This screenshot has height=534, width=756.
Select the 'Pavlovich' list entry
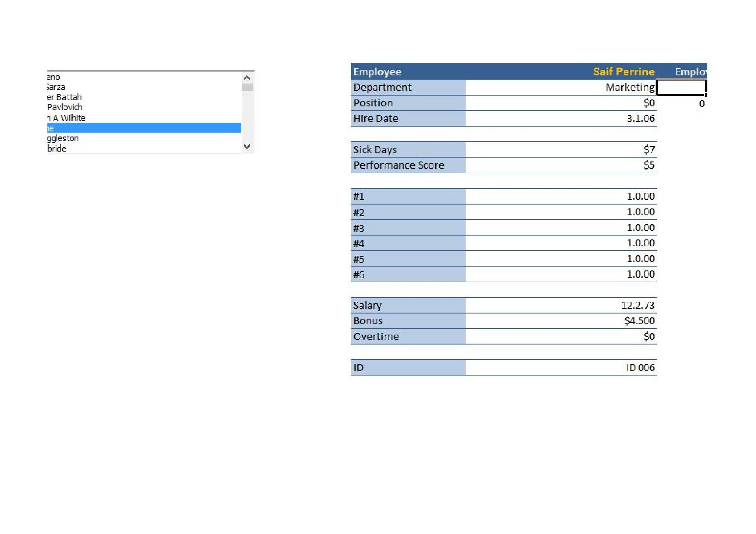pos(65,107)
